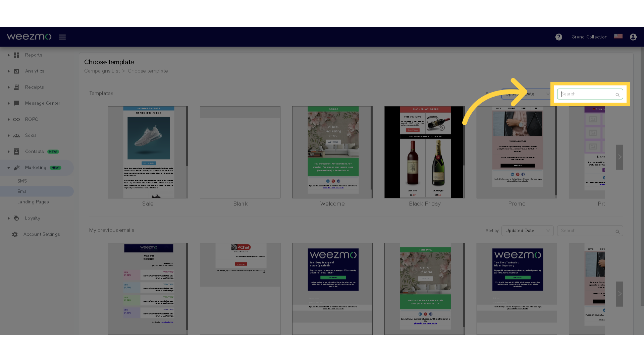The height and width of the screenshot is (362, 644).
Task: Select the Email tab under Marketing
Action: [x=22, y=191]
